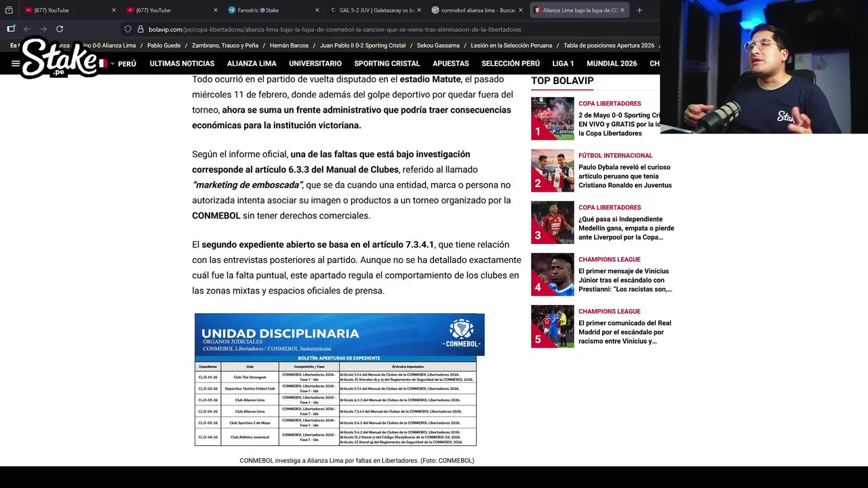Open Real Madrid comunicado thumbnail number 5
868x488 pixels.
(x=552, y=327)
